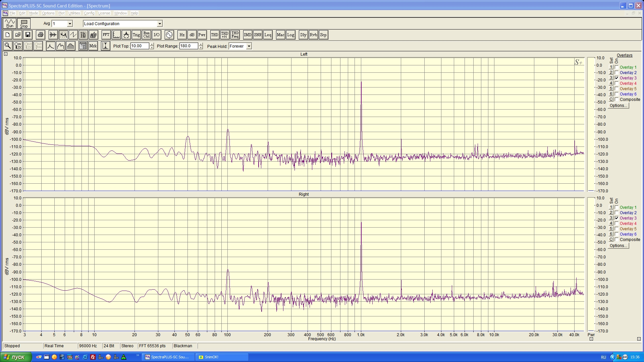Image resolution: width=644 pixels, height=362 pixels.
Task: Open the Avg count dropdown
Action: pos(70,24)
